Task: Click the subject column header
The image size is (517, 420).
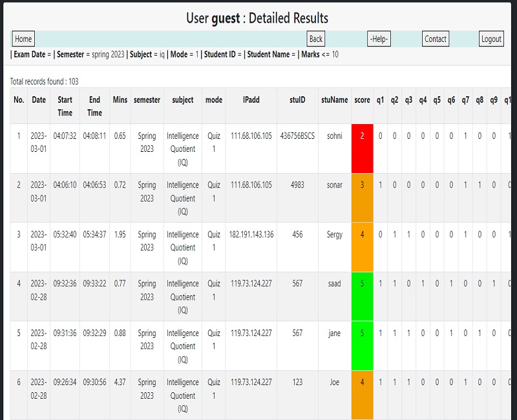Action: coord(182,100)
